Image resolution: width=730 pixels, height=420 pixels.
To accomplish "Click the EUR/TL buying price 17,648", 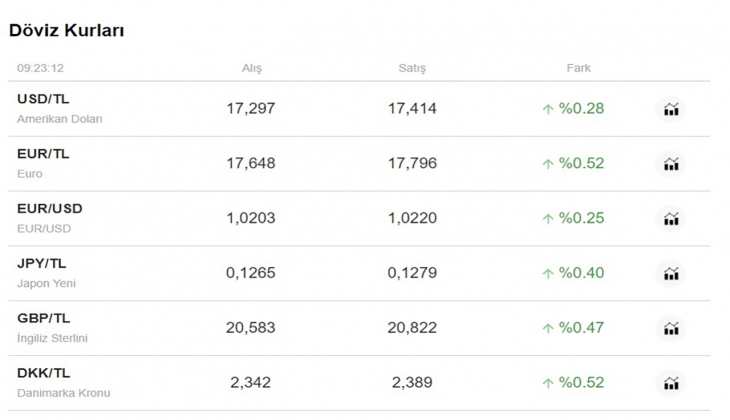I will click(251, 163).
